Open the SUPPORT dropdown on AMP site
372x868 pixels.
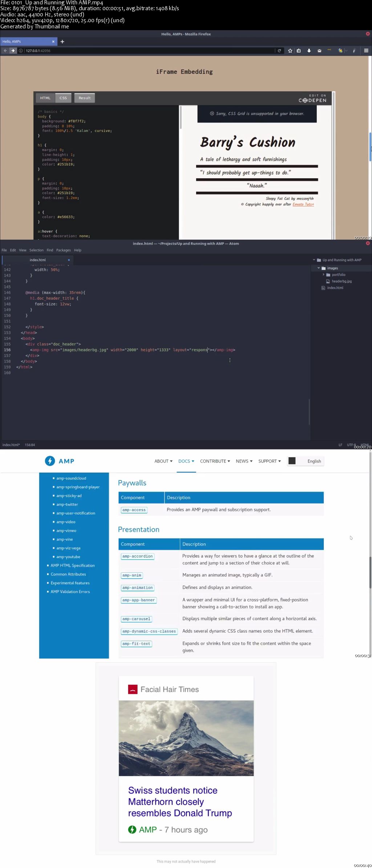[270, 461]
